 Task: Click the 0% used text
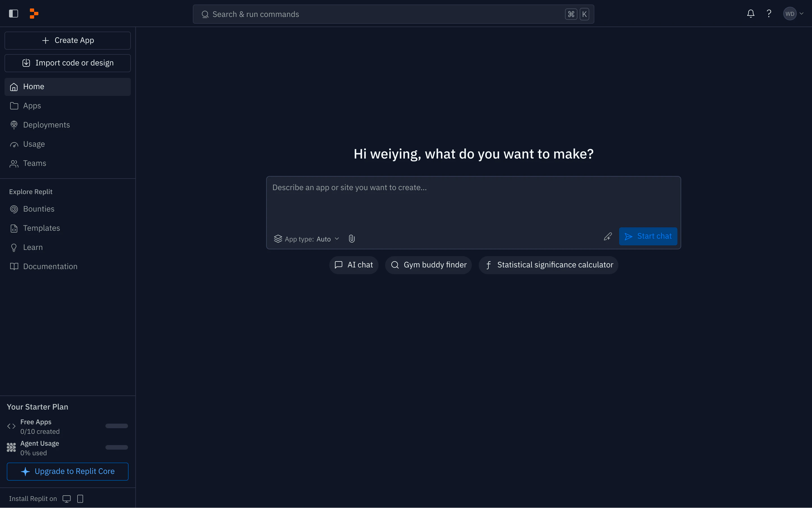(x=34, y=453)
